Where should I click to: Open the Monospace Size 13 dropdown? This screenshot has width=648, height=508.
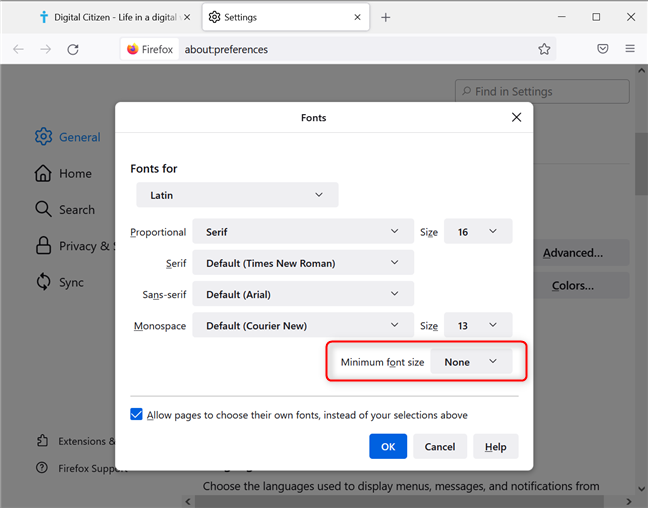[478, 325]
